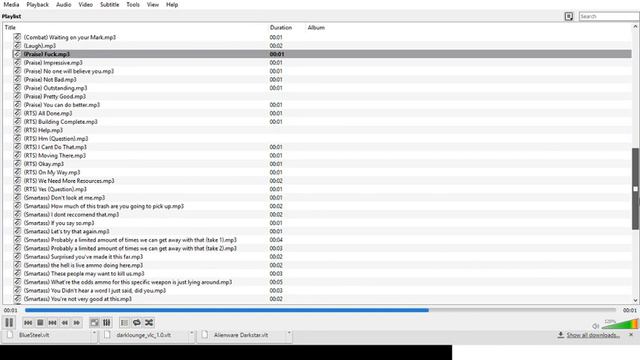Open the Video menu
640x360 pixels.
tap(86, 4)
